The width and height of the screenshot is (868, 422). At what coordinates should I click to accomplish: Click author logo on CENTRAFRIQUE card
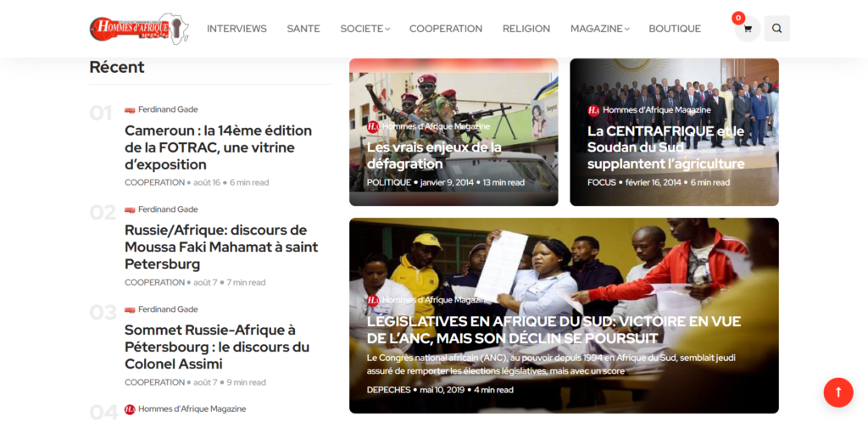pos(593,110)
